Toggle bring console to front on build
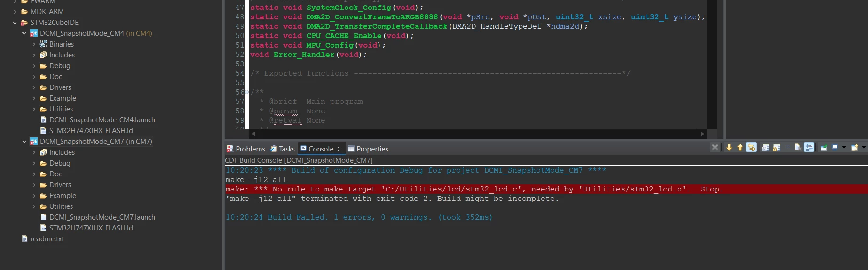The image size is (868, 270). (x=809, y=147)
